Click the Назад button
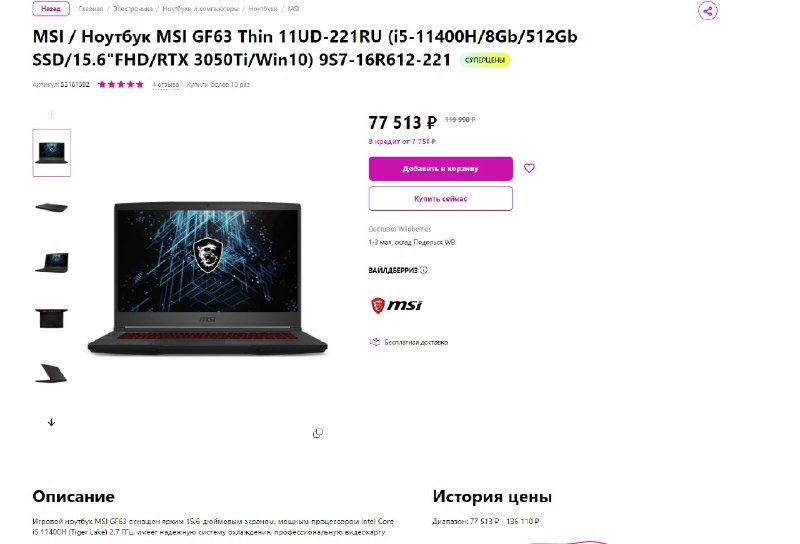 pos(51,9)
